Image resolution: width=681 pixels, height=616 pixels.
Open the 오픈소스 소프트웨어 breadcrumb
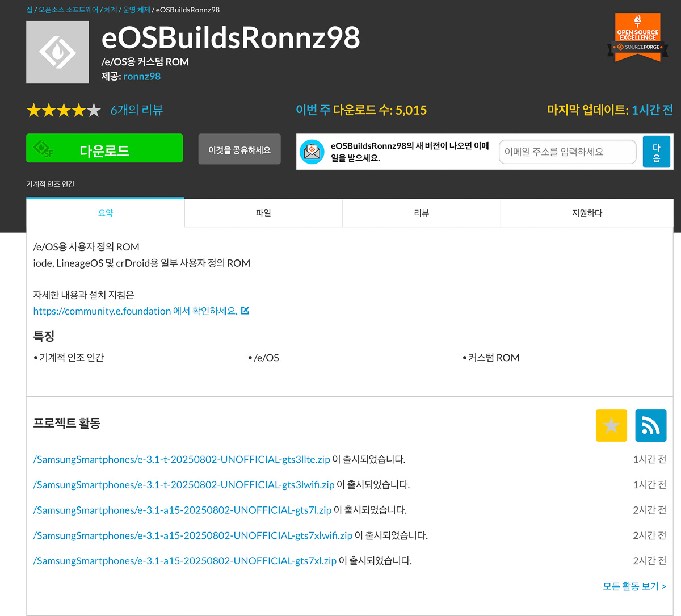coord(68,10)
